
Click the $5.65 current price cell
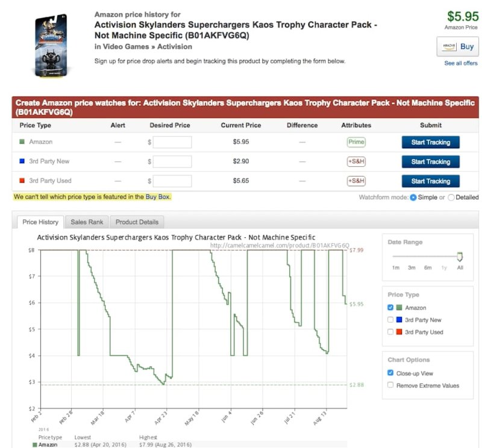coord(240,181)
